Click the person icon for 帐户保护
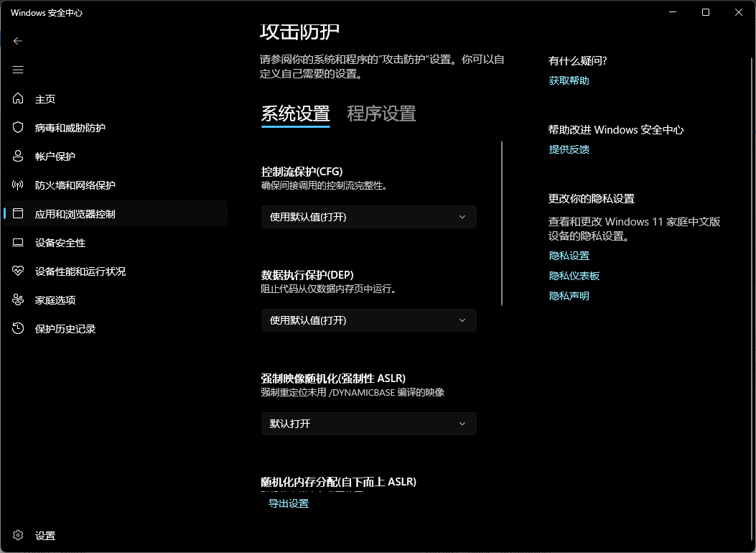Image resolution: width=756 pixels, height=553 pixels. tap(18, 156)
